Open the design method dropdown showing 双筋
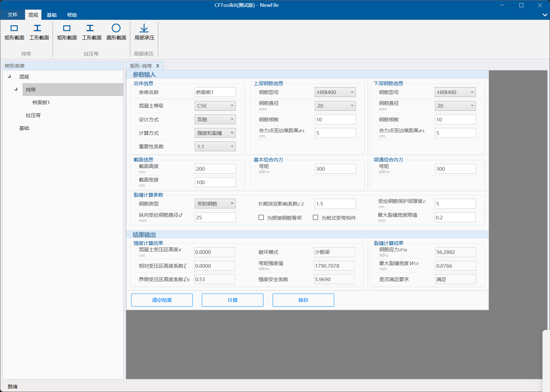The height and width of the screenshot is (392, 550). coord(215,119)
